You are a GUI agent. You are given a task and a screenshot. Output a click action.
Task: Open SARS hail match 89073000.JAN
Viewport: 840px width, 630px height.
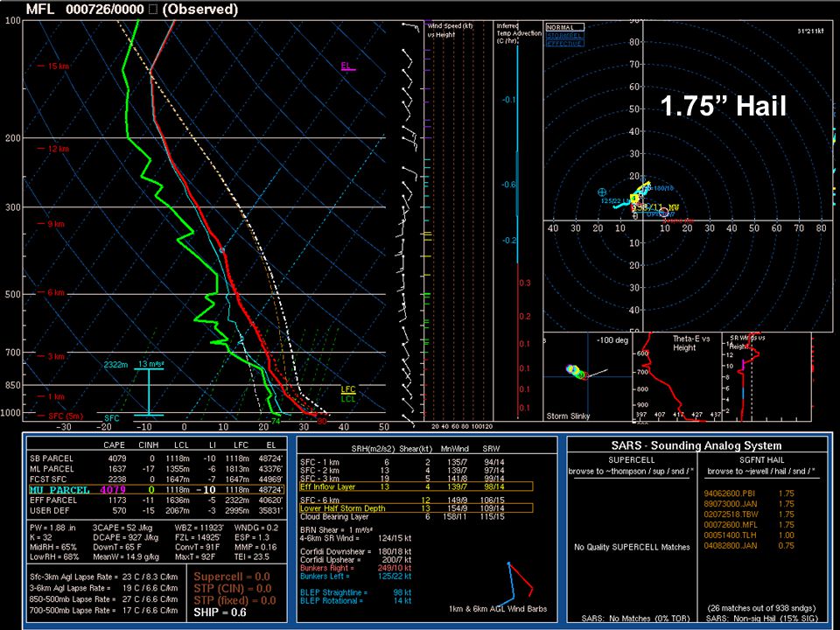click(748, 504)
